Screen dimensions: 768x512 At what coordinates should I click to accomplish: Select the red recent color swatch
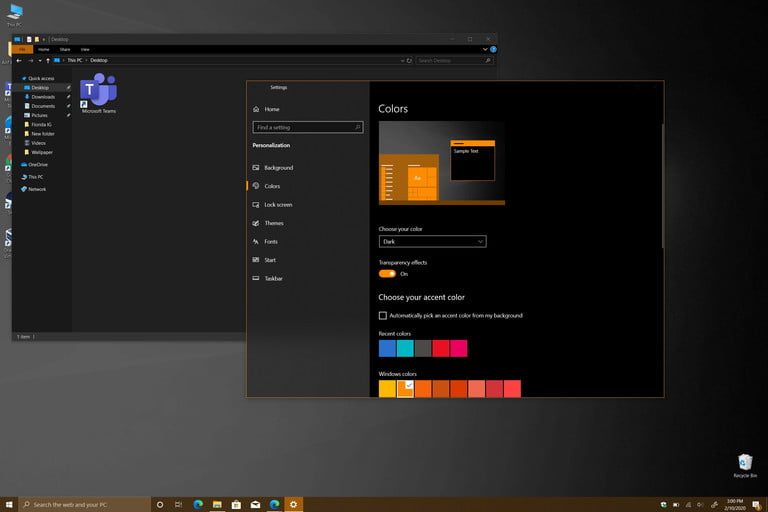(441, 348)
